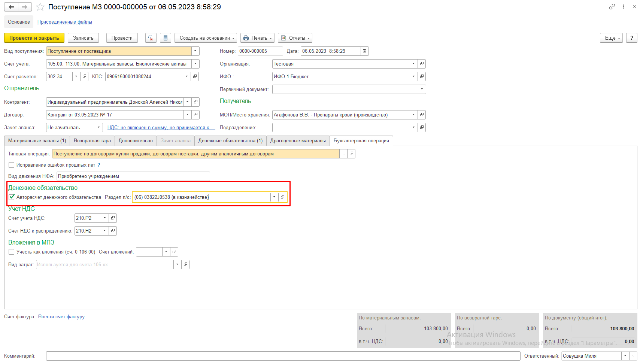This screenshot has width=643, height=364.
Task: Open Еще menu button
Action: pyautogui.click(x=611, y=38)
